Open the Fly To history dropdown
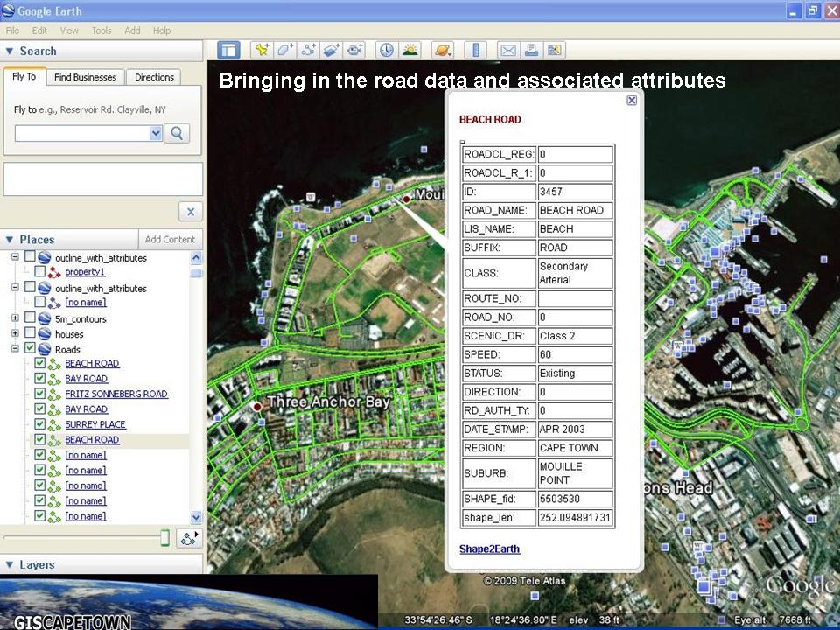 pos(156,133)
